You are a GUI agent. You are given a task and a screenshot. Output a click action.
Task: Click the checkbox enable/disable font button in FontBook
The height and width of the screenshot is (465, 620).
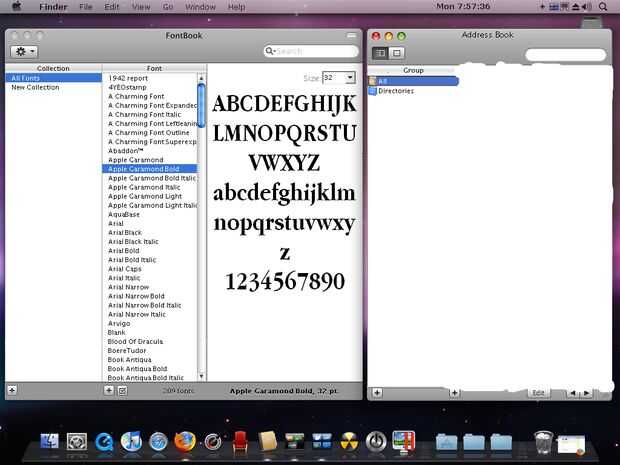(123, 391)
